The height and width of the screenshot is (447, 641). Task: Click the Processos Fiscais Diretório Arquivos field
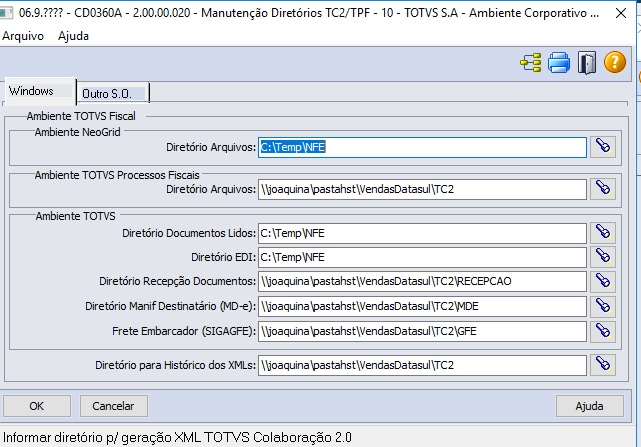422,189
